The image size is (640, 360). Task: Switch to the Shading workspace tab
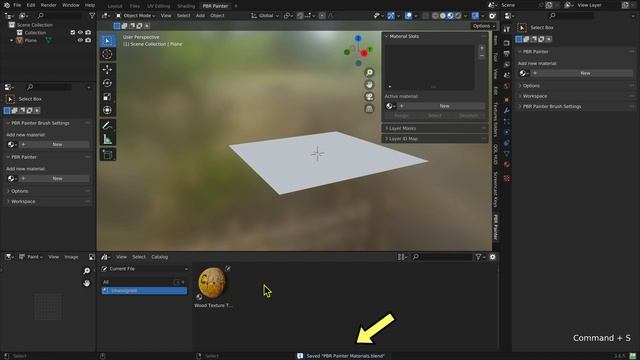point(186,6)
